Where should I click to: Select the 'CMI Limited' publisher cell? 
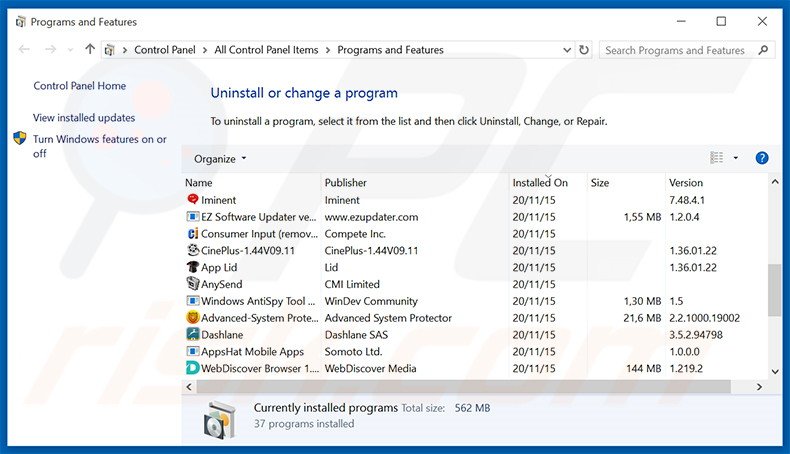pos(352,284)
